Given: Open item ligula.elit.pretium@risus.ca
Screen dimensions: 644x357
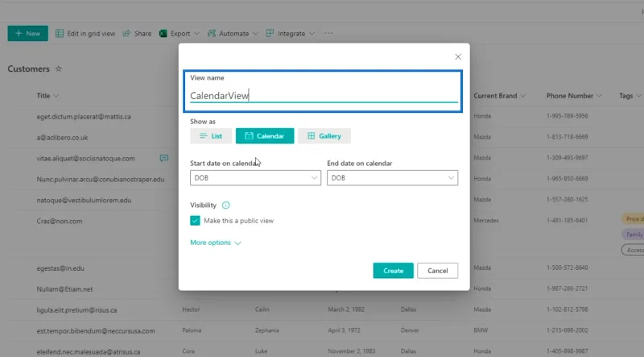Looking at the screenshot, I should [76, 310].
